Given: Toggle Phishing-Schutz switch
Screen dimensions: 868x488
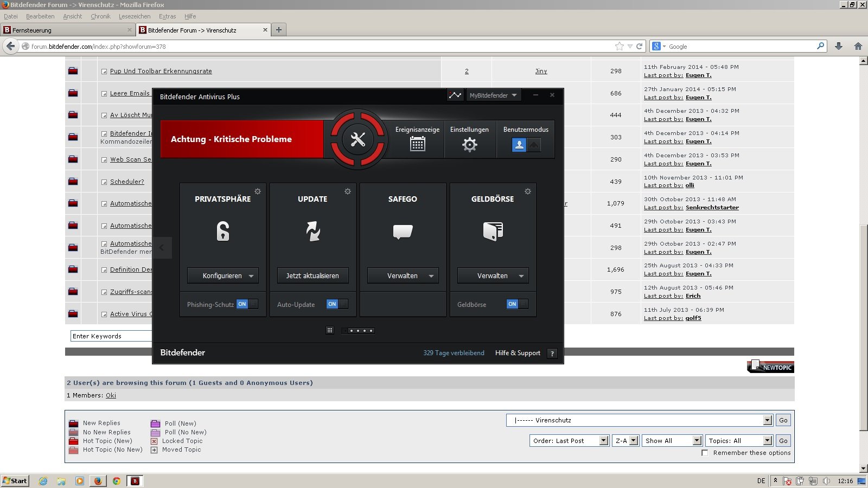Looking at the screenshot, I should tap(247, 304).
